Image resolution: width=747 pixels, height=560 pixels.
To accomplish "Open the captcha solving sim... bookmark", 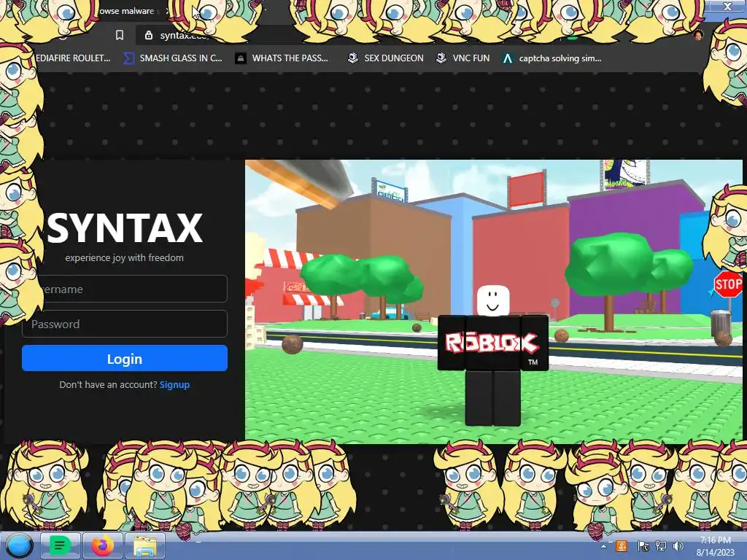I will [x=551, y=58].
